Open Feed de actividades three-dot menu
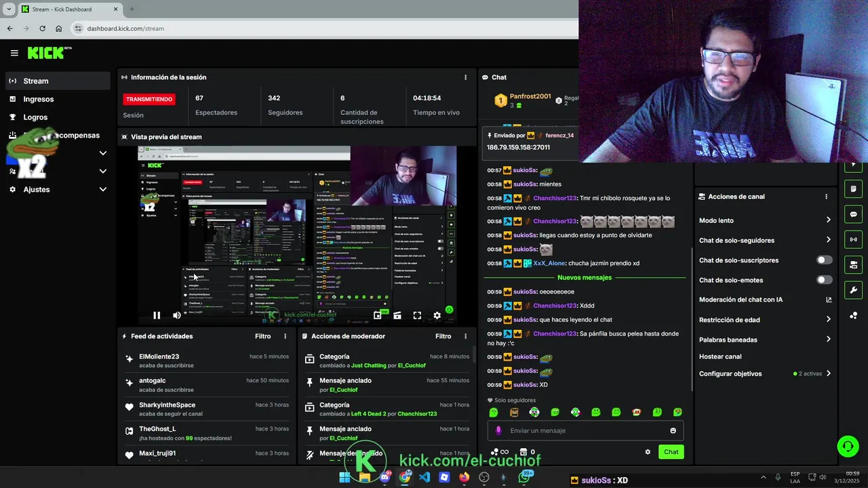The image size is (868, 488). [x=285, y=336]
